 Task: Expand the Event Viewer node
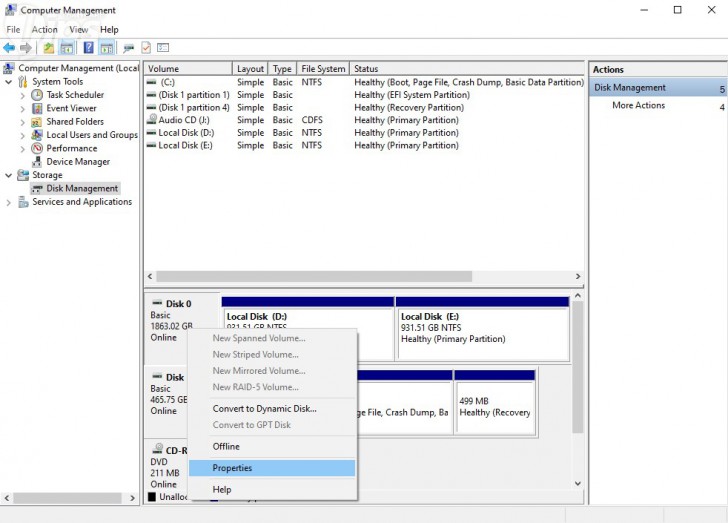tap(22, 109)
